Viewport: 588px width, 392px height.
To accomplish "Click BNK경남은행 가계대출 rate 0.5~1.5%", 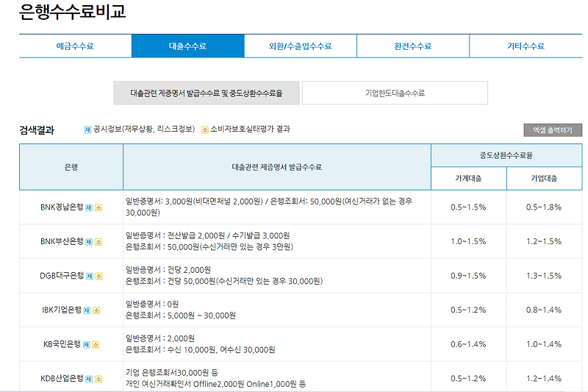I will click(x=468, y=207).
